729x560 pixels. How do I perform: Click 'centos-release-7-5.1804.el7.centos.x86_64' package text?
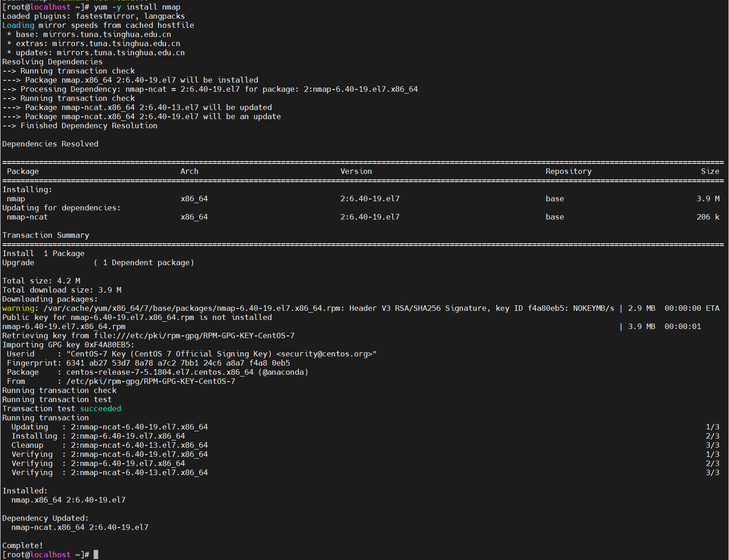coord(160,372)
